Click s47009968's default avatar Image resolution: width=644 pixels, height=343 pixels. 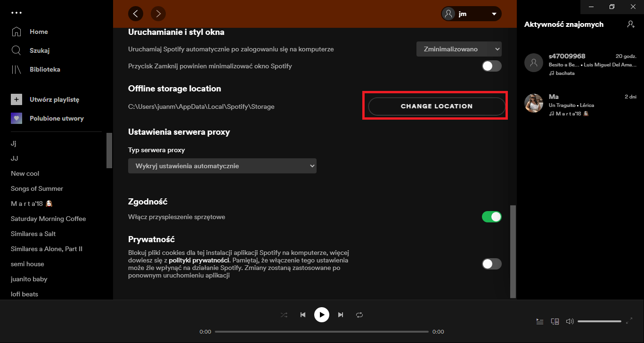point(534,62)
